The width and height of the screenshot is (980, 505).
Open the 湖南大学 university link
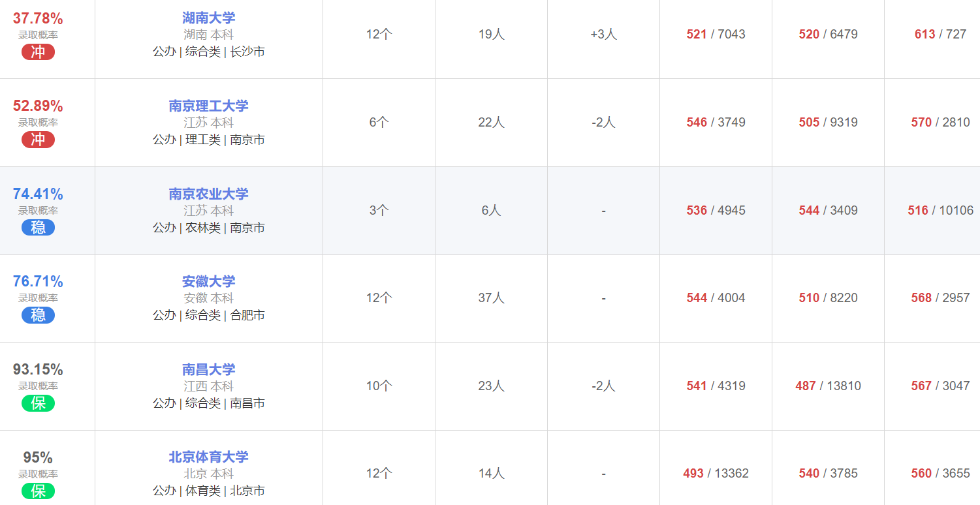tap(208, 18)
